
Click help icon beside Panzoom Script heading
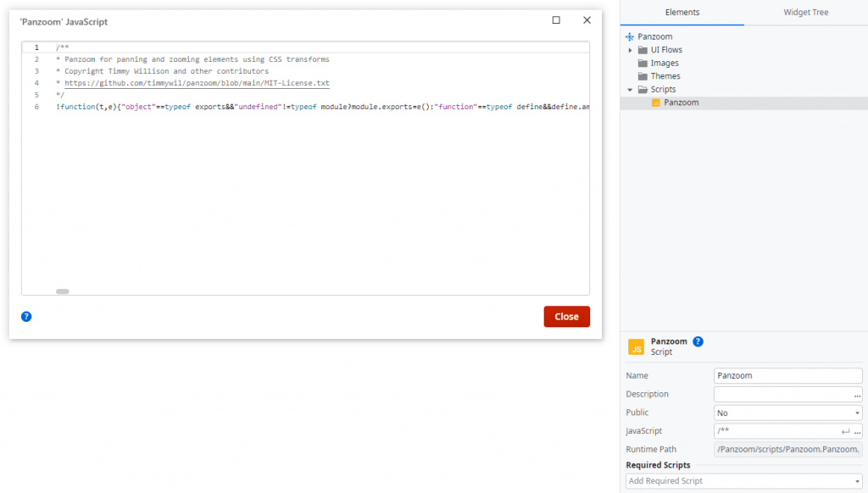click(698, 341)
